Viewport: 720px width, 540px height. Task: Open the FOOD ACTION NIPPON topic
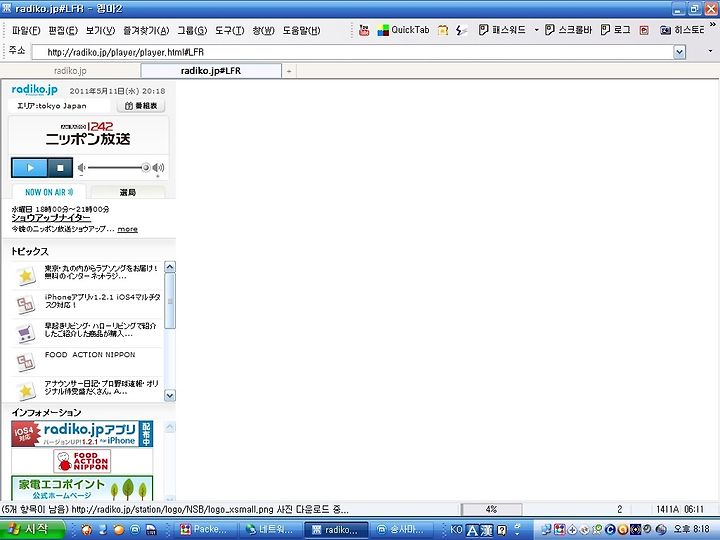tap(90, 354)
